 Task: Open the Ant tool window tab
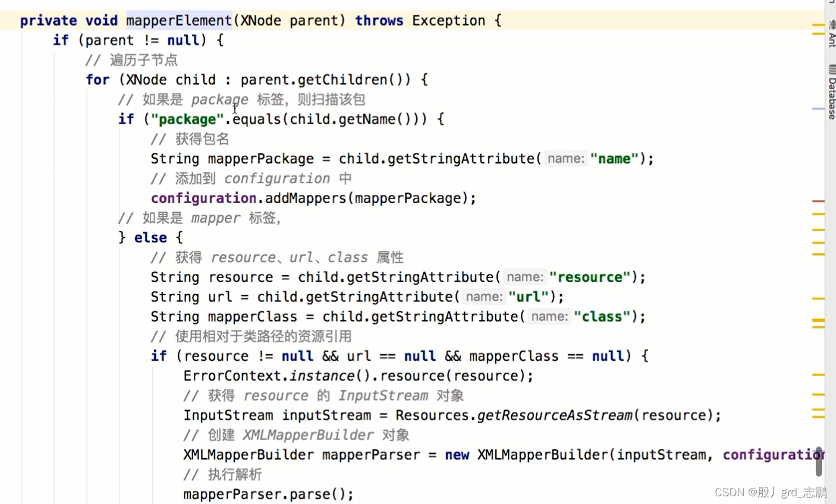click(x=831, y=34)
